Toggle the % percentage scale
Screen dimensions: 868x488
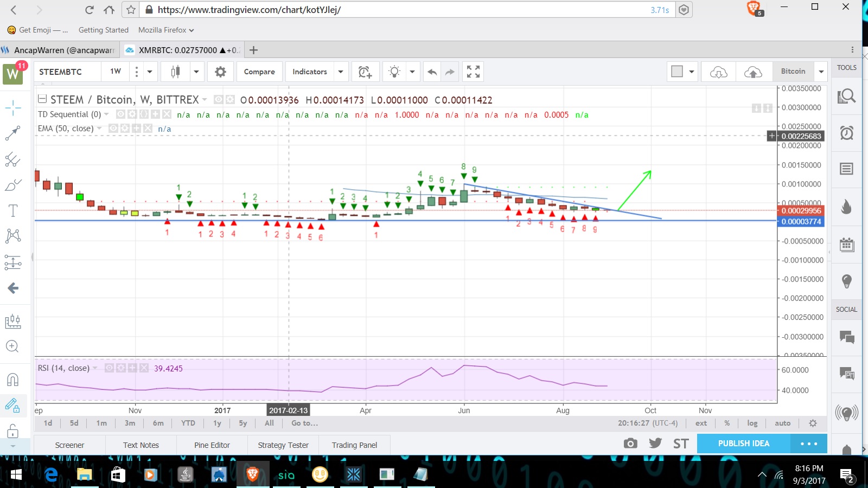pyautogui.click(x=727, y=423)
